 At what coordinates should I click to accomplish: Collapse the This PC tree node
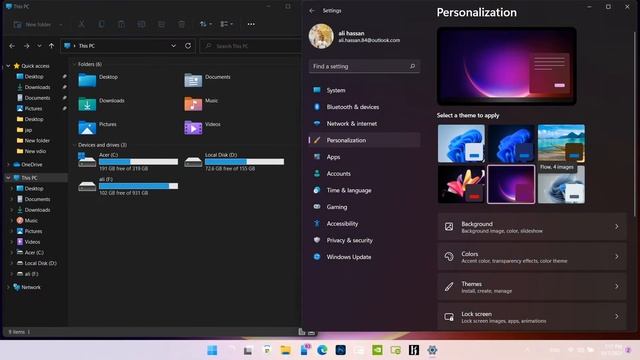point(8,178)
